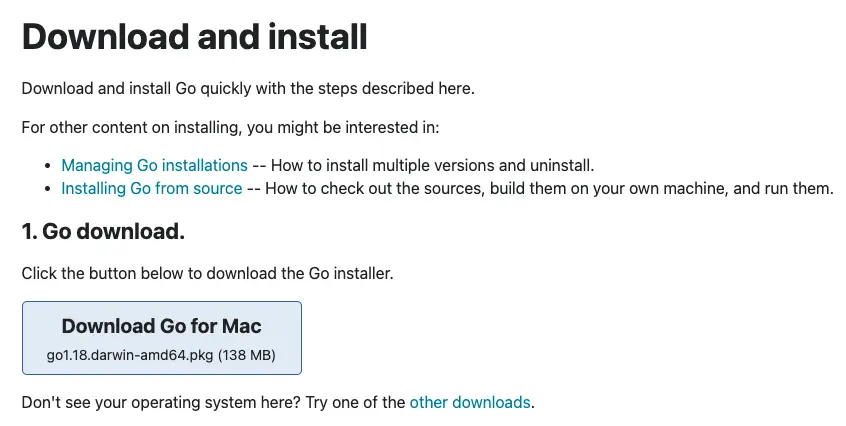Viewport: 846px width, 426px height.
Task: Click 'How to check out the sources' description
Action: (x=400, y=188)
